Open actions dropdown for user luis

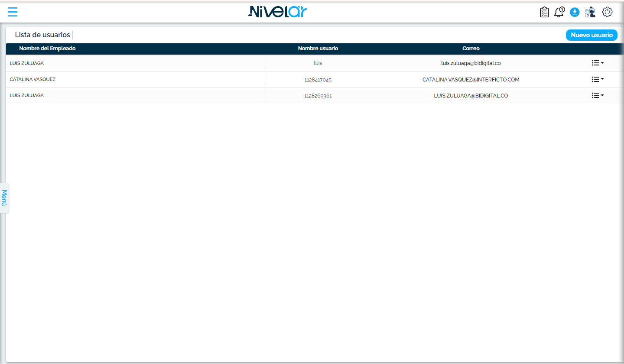598,63
